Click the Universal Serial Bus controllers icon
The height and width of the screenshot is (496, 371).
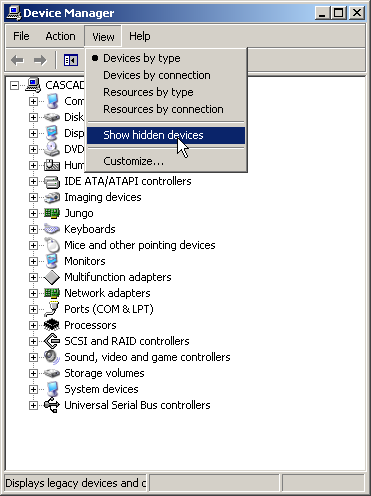tap(52, 405)
